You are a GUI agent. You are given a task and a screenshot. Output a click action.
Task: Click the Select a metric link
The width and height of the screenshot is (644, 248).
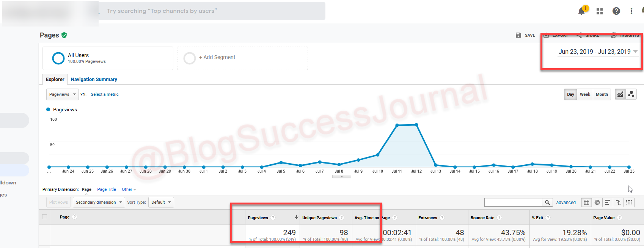pyautogui.click(x=105, y=95)
